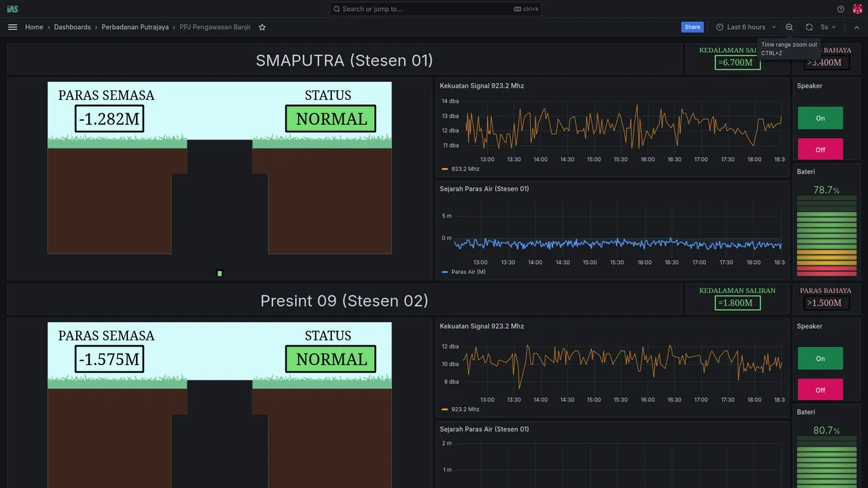The height and width of the screenshot is (488, 868).
Task: Turn speaker Off for Stesen 02
Action: pos(820,390)
